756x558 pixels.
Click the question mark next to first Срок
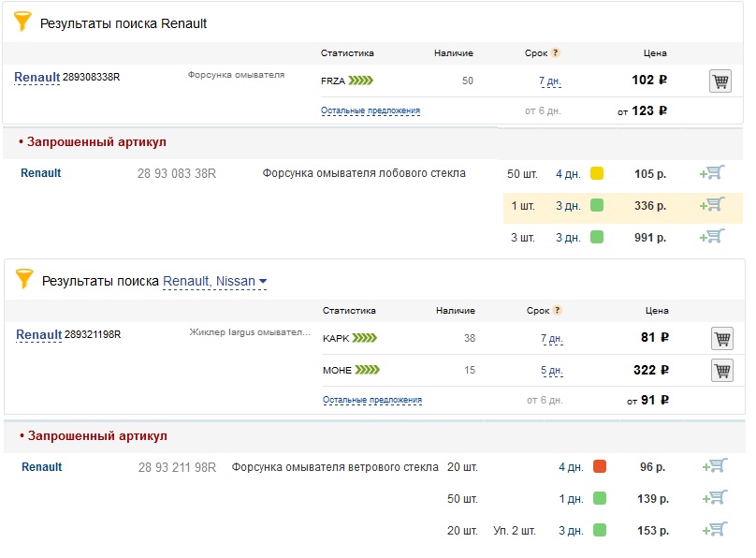(x=556, y=53)
